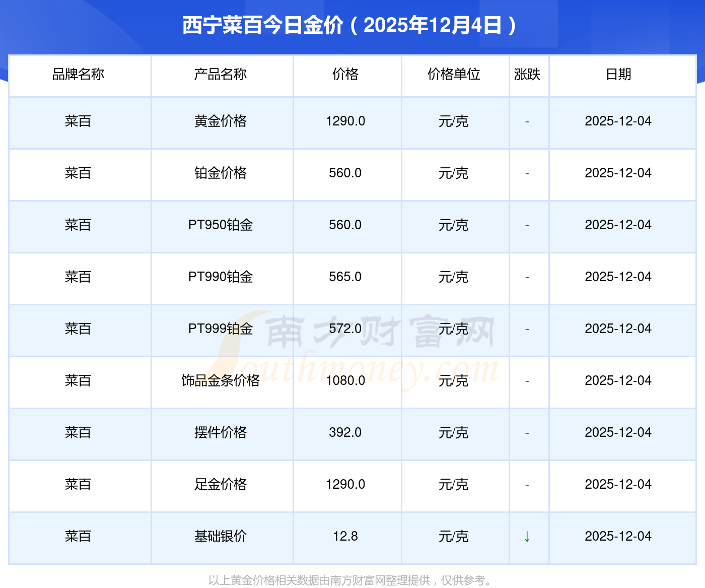Select the 1080.0 price value
Image resolution: width=705 pixels, height=588 pixels.
pyautogui.click(x=345, y=381)
